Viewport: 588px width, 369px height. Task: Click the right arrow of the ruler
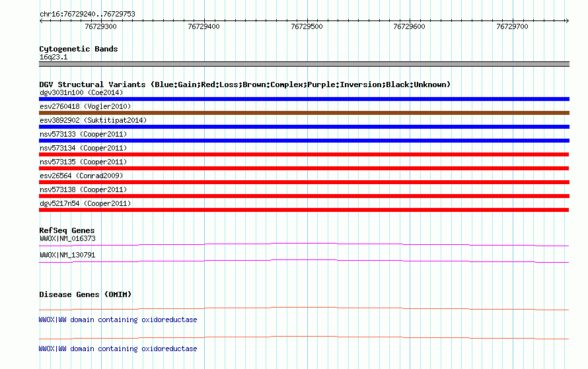(567, 21)
